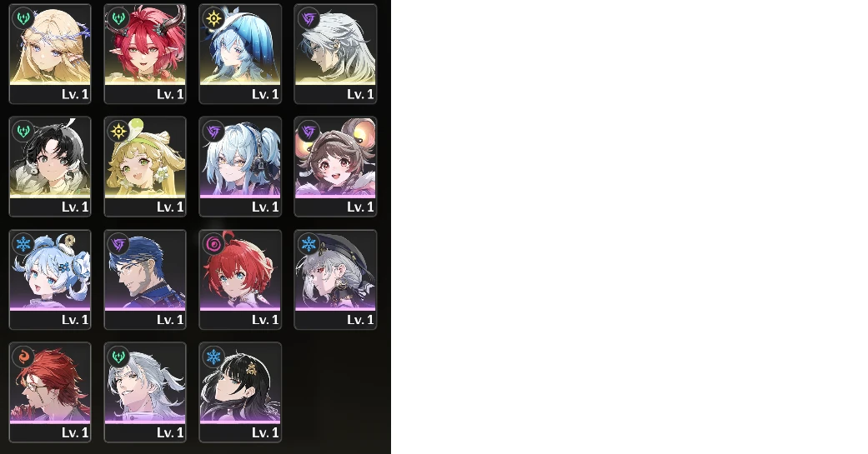The image size is (868, 454).
Task: Select the red-haired man with glasses portrait
Action: coord(50,392)
